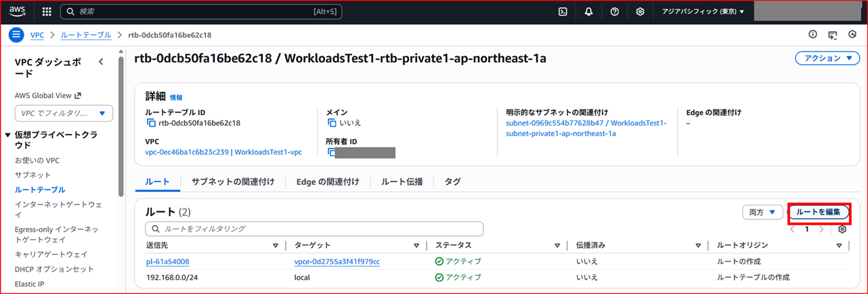Click the CloudShell panel icon near top right

tap(833, 35)
